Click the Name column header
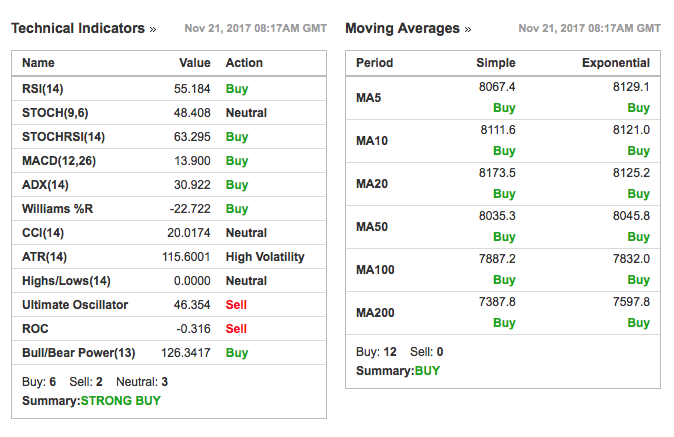674x437 pixels. tap(38, 63)
